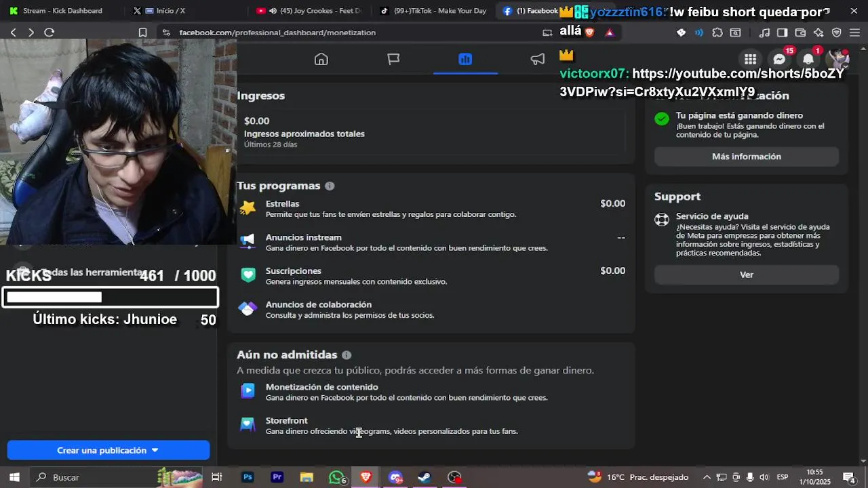Go back in browser history
This screenshot has width=868, height=488.
(x=13, y=33)
